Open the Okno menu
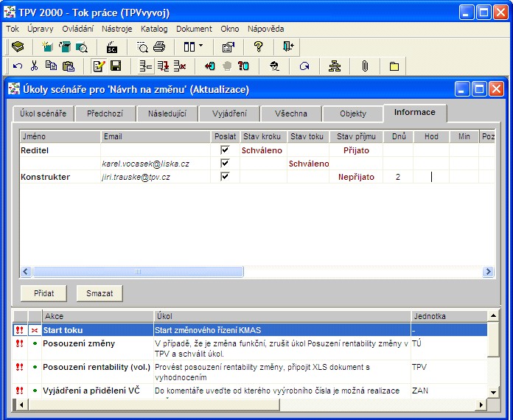Image resolution: width=513 pixels, height=420 pixels. [x=230, y=29]
